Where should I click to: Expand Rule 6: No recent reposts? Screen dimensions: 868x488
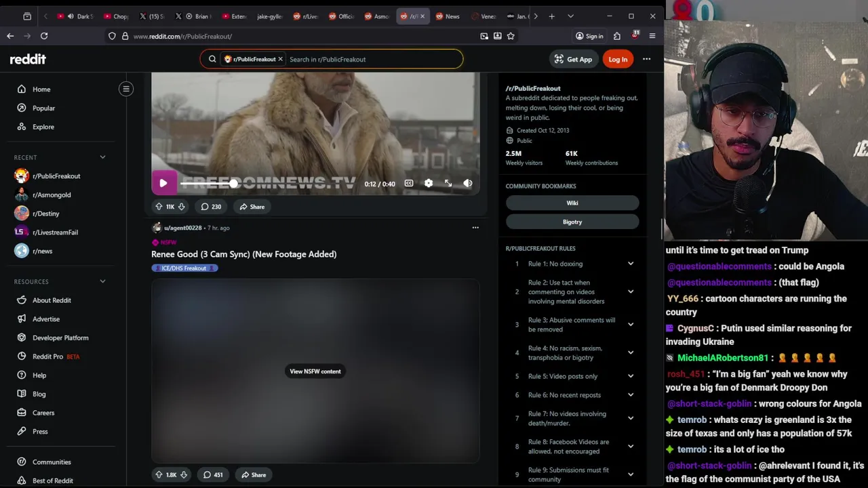[631, 395]
